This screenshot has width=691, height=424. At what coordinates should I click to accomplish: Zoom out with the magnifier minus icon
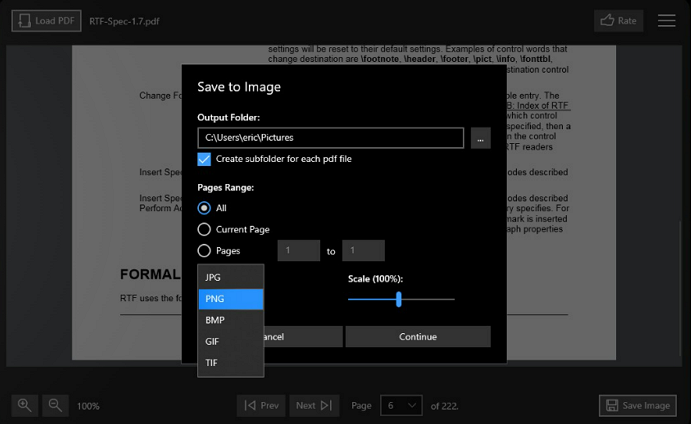[x=56, y=405]
